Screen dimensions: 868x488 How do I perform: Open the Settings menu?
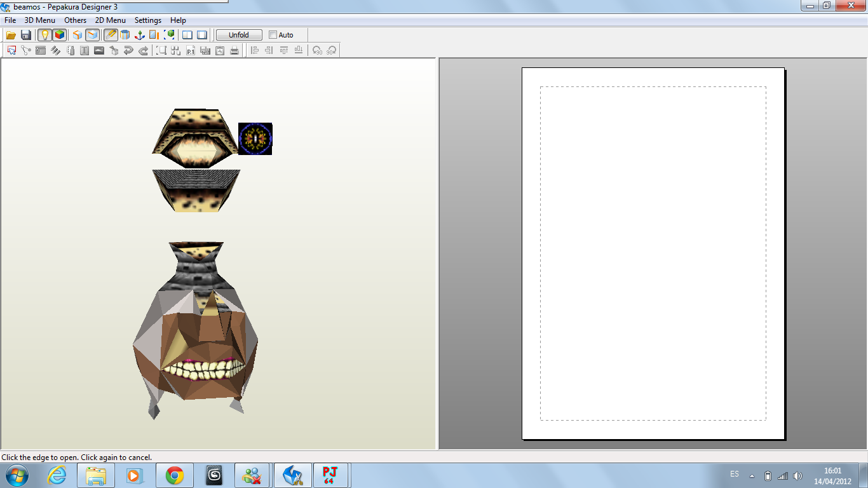[148, 20]
